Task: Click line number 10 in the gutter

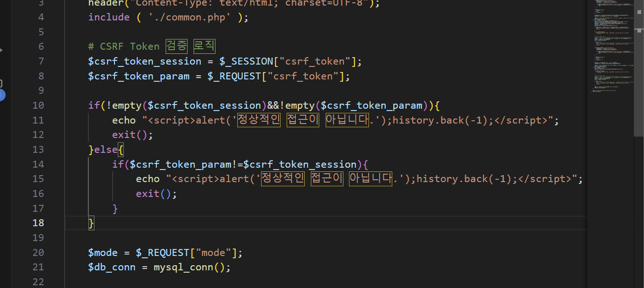Action: pos(38,105)
